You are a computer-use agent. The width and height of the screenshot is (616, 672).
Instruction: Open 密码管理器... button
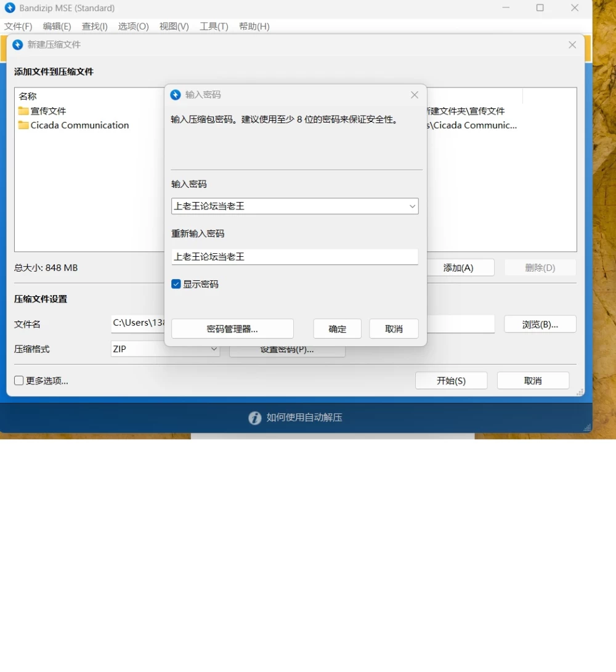232,329
